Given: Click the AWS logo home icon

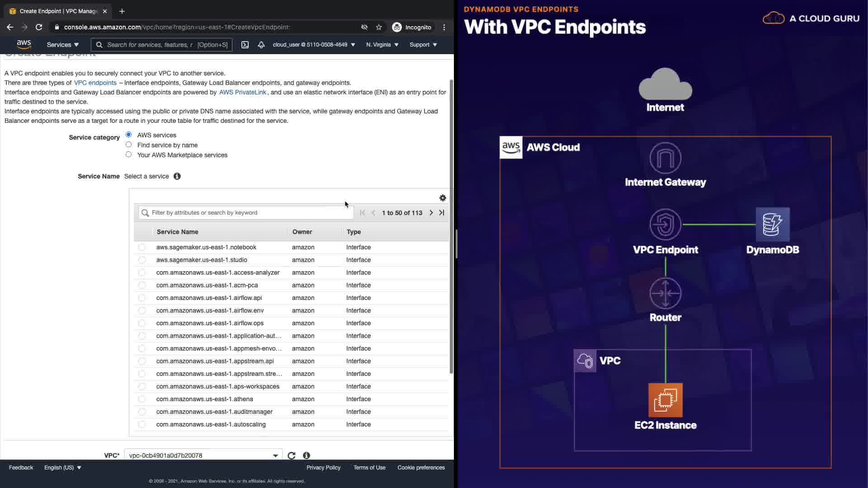Looking at the screenshot, I should [x=24, y=44].
